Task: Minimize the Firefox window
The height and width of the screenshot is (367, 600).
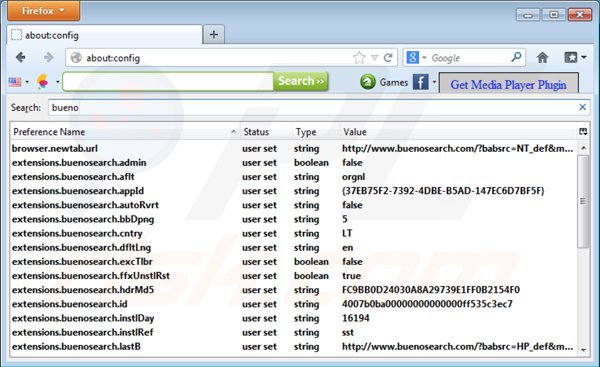Action: tap(528, 15)
